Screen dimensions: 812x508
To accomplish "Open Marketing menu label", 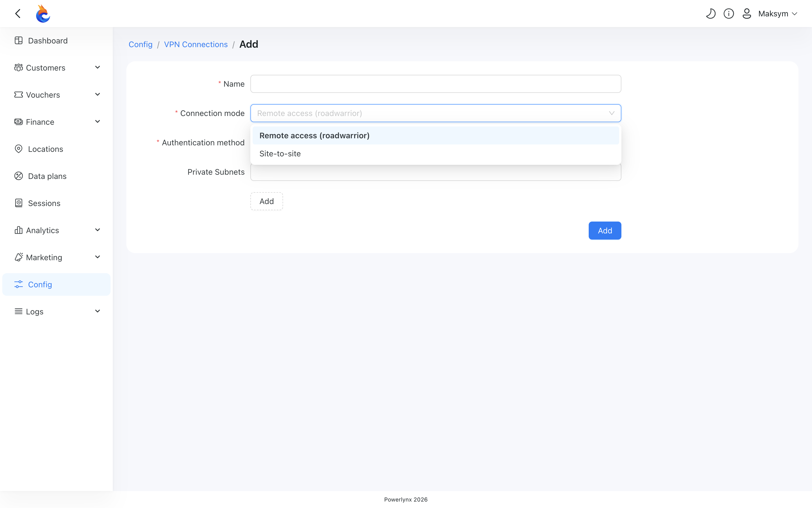I will tap(44, 257).
